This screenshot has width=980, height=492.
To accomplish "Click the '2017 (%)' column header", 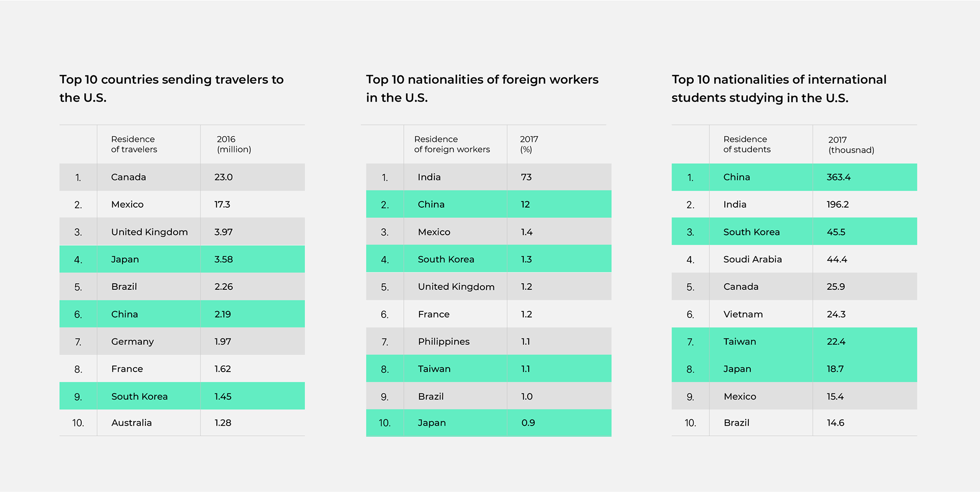I will [x=529, y=144].
